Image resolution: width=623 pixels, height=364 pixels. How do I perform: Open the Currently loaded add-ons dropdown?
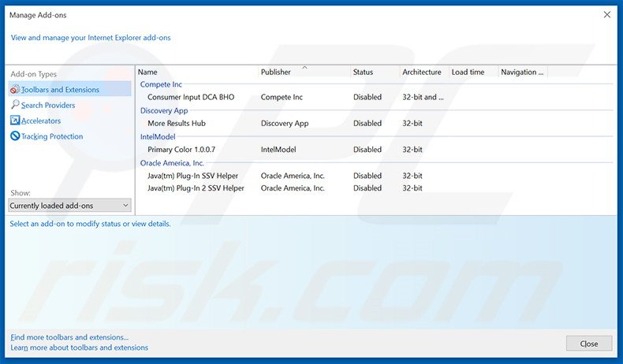pyautogui.click(x=69, y=206)
